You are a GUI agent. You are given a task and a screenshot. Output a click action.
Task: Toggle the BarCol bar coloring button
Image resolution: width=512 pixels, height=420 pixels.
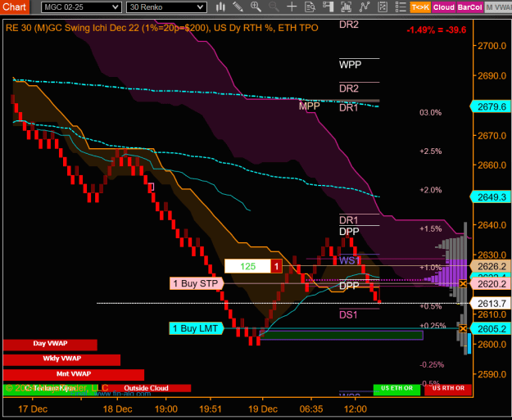coord(469,7)
